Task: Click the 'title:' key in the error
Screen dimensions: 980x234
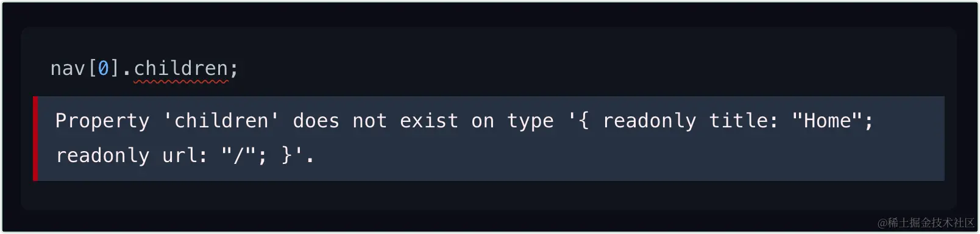Action: point(744,120)
